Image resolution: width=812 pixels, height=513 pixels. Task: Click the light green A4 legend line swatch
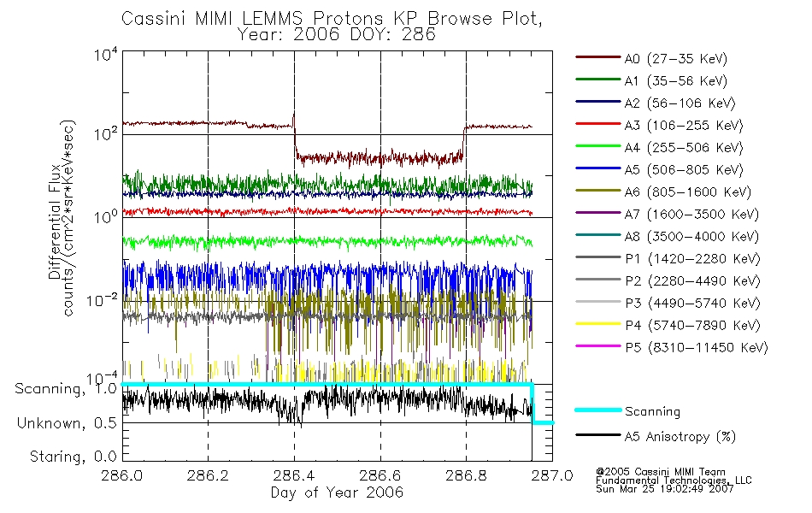(x=598, y=146)
